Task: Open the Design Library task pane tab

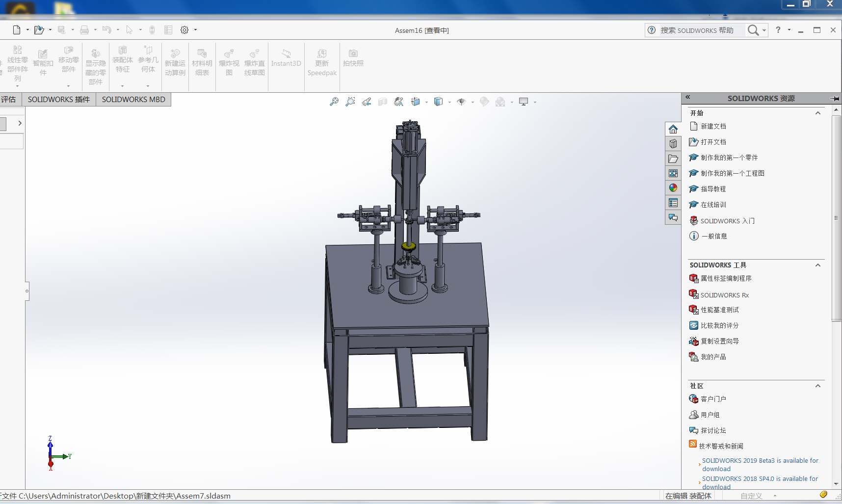Action: [673, 144]
